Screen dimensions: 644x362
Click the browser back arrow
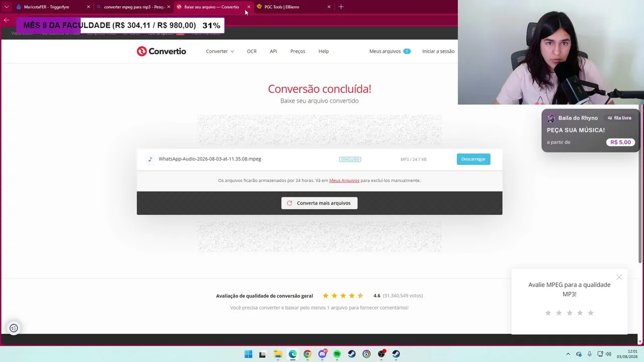click(x=7, y=20)
